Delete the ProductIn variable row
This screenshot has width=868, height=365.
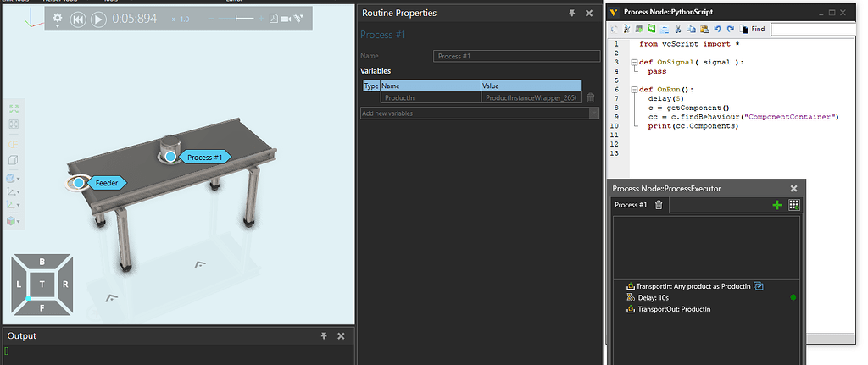(591, 98)
